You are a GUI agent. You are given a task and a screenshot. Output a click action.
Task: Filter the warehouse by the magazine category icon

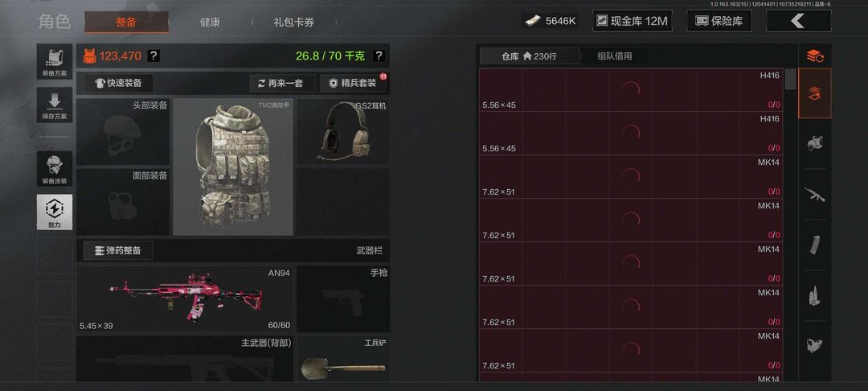[x=814, y=245]
